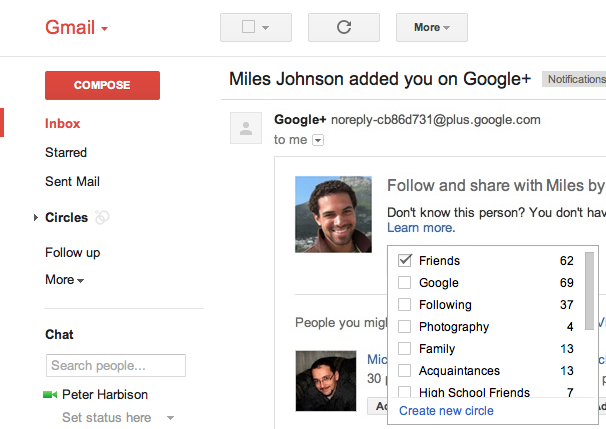Check the Following circle checkbox
This screenshot has width=606, height=429.
[405, 305]
